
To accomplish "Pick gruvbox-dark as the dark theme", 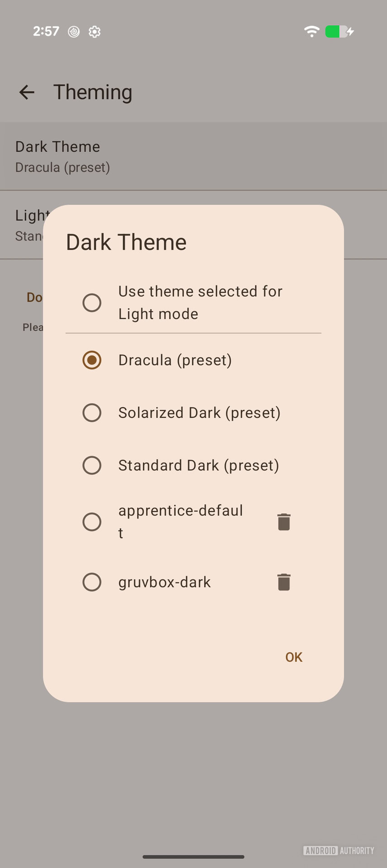I will tap(92, 582).
